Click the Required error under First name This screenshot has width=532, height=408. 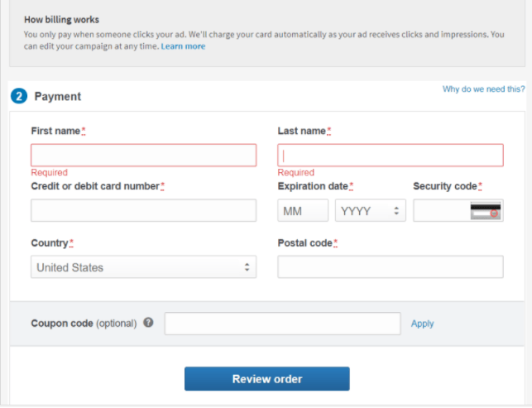[x=49, y=172]
